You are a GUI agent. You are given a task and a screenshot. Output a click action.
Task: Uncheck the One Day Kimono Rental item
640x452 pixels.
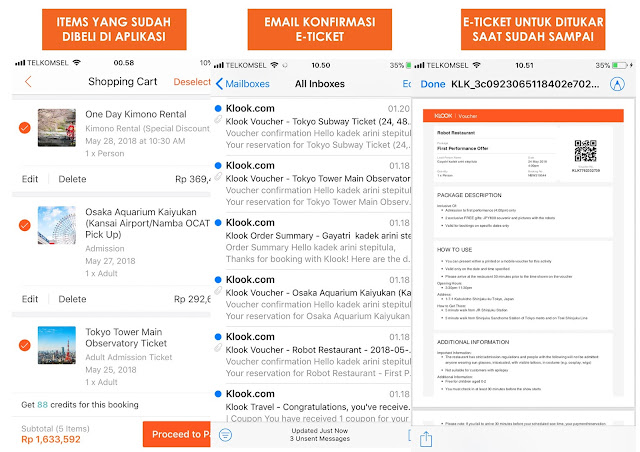click(25, 128)
